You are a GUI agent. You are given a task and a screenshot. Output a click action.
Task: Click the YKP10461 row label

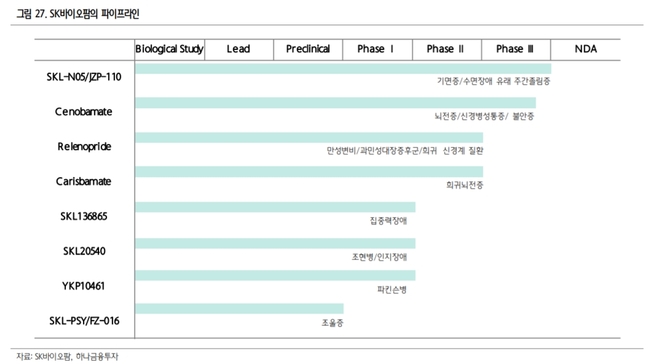click(x=83, y=286)
